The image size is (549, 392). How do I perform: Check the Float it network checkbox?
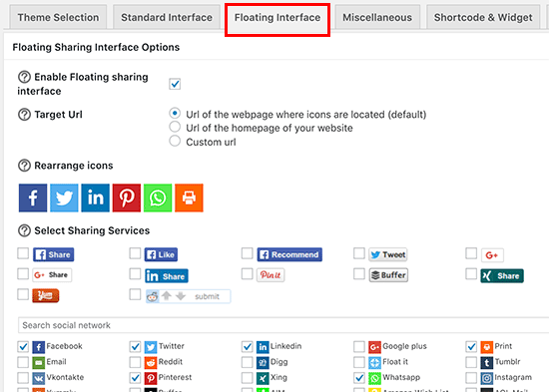359,362
